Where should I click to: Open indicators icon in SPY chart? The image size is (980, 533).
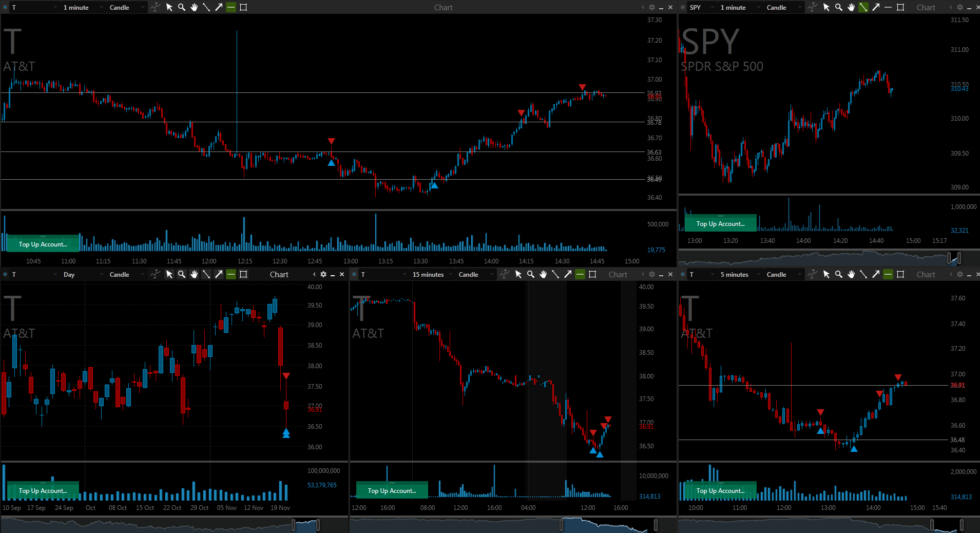click(x=812, y=7)
